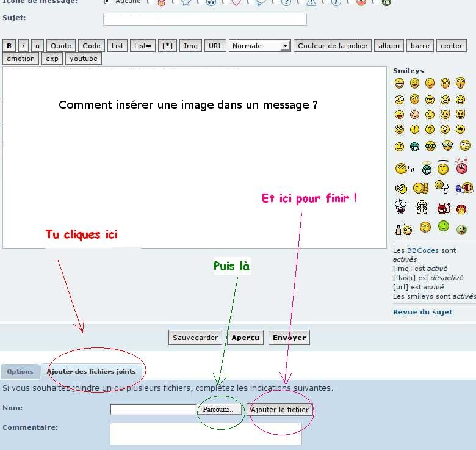Insert the whistling music notes smiley
Viewport: 476px width, 450px height.
point(405,169)
